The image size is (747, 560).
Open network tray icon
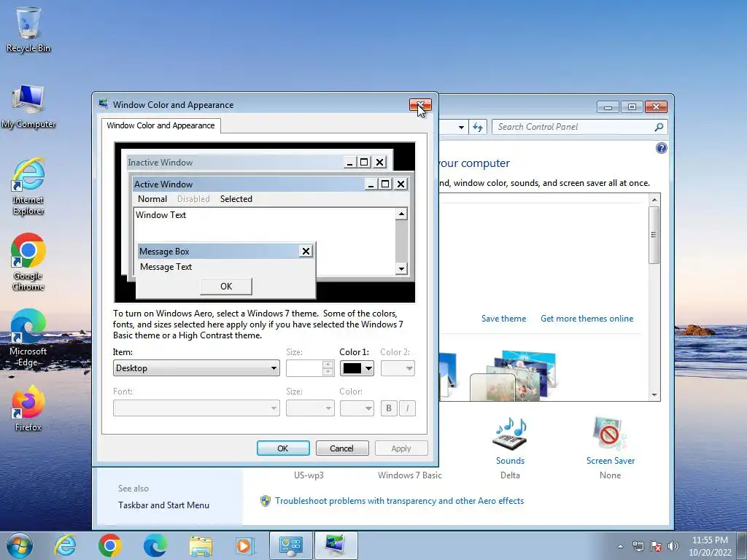click(x=638, y=546)
